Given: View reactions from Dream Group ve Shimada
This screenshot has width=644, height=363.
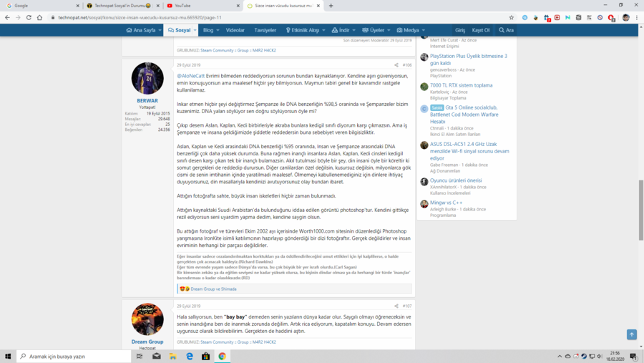Looking at the screenshot, I should (213, 289).
